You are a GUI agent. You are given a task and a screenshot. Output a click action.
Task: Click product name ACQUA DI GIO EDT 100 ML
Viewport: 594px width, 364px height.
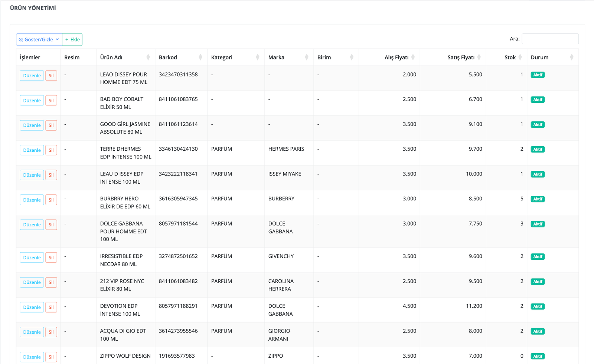click(x=123, y=335)
